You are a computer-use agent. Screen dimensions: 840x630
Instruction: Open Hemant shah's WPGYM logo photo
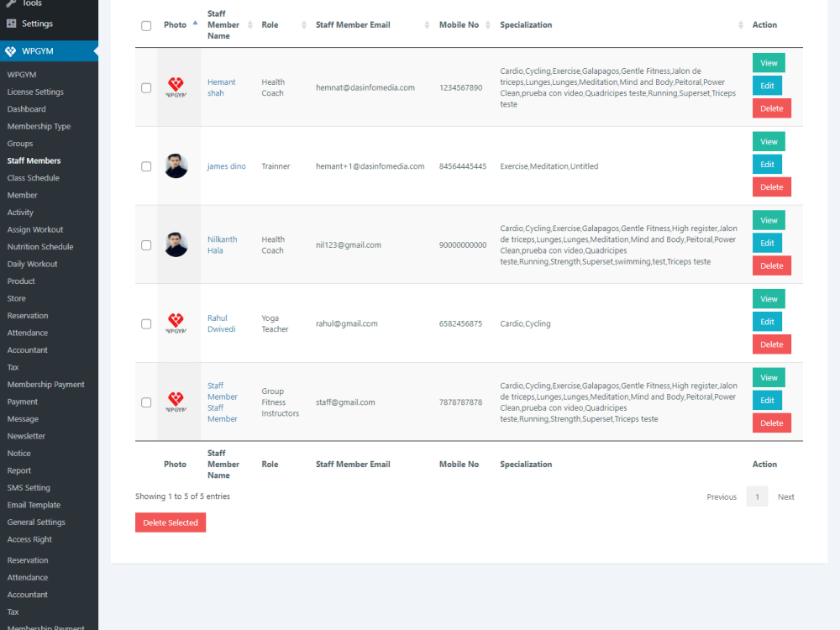point(176,87)
